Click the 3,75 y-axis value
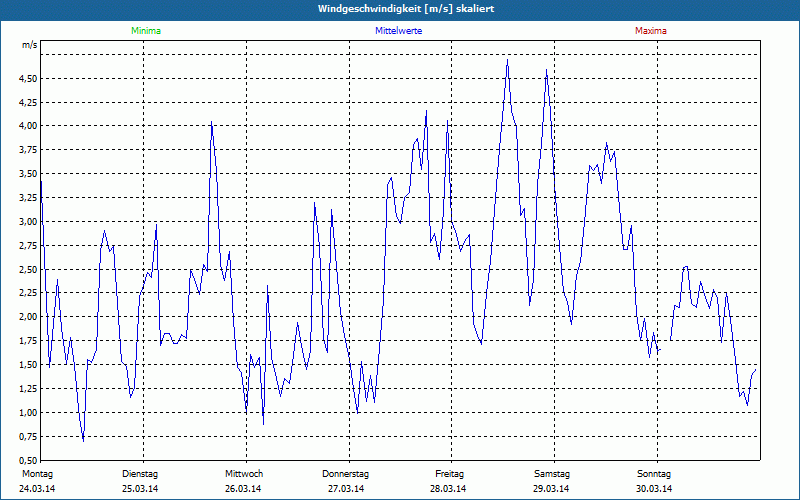Screen dimensions: 800x500 (x=29, y=150)
